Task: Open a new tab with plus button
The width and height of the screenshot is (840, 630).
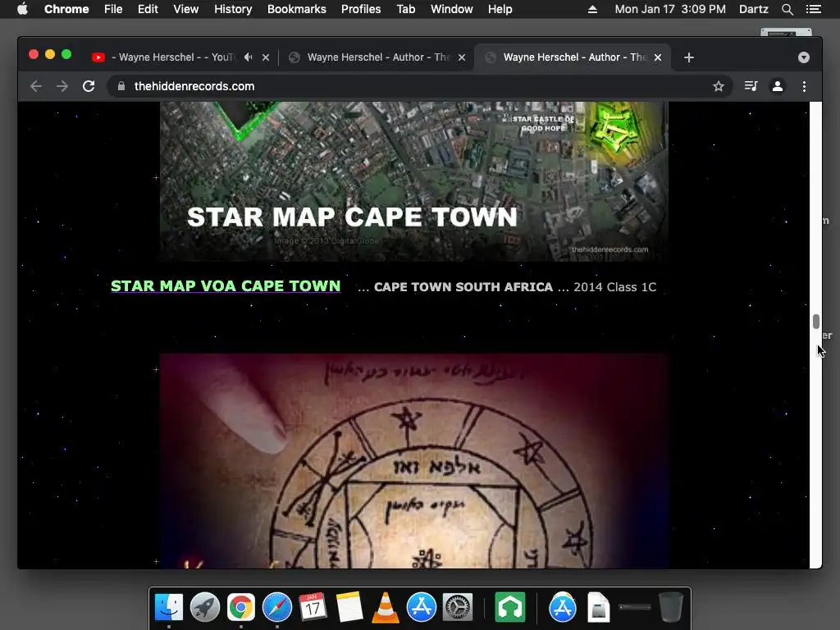Action: click(689, 57)
